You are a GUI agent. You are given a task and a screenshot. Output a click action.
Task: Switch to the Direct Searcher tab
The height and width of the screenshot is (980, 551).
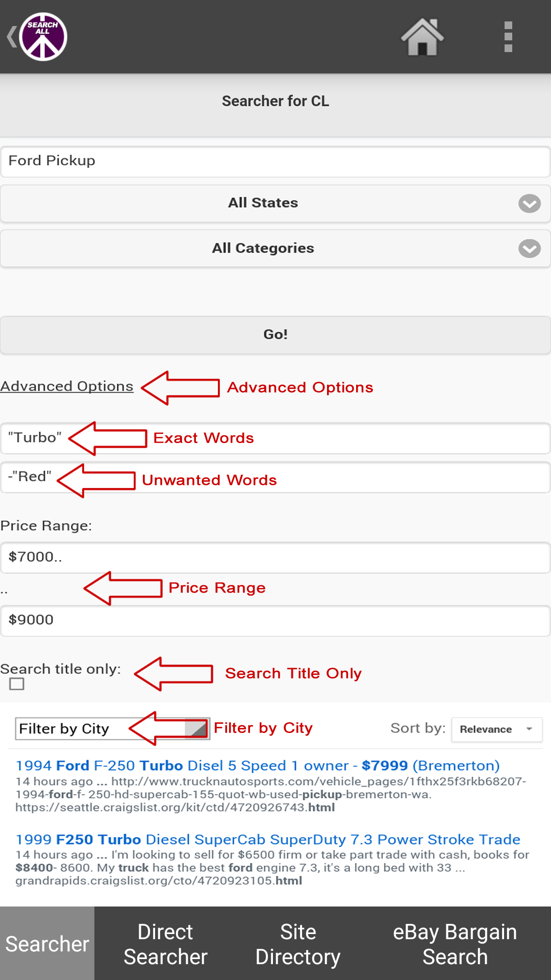click(165, 944)
